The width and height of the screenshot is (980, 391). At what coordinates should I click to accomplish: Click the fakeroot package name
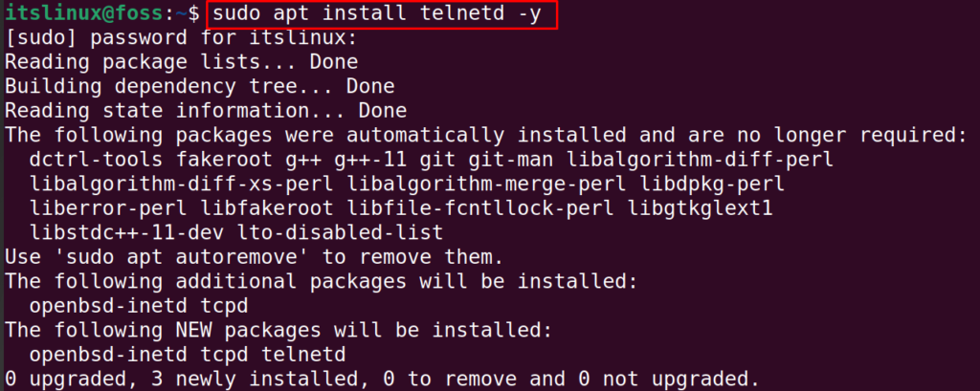point(225,160)
